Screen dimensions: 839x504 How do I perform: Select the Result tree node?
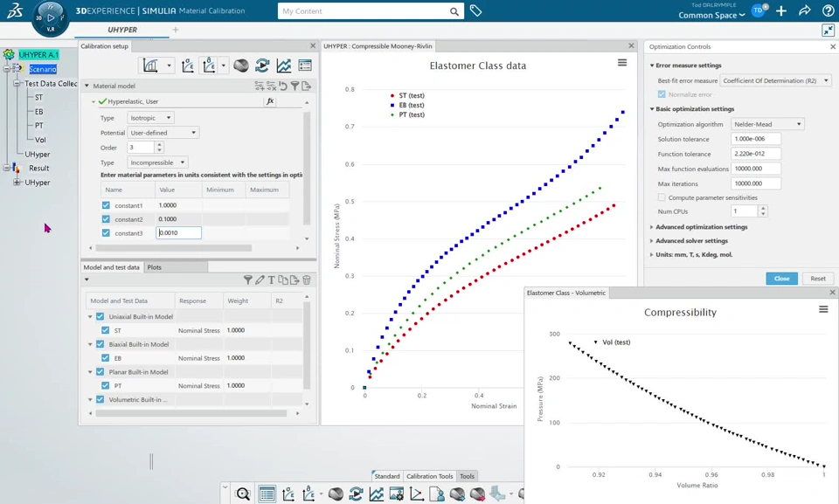pos(38,168)
